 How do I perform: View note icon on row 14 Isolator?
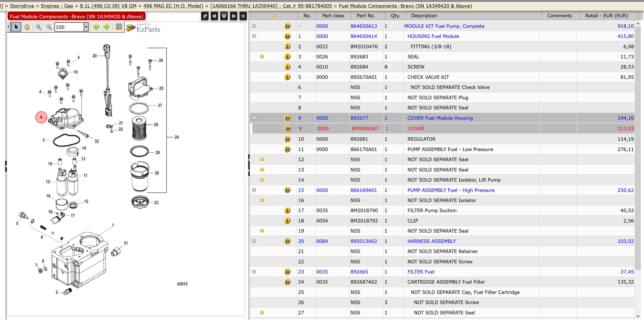pos(262,180)
